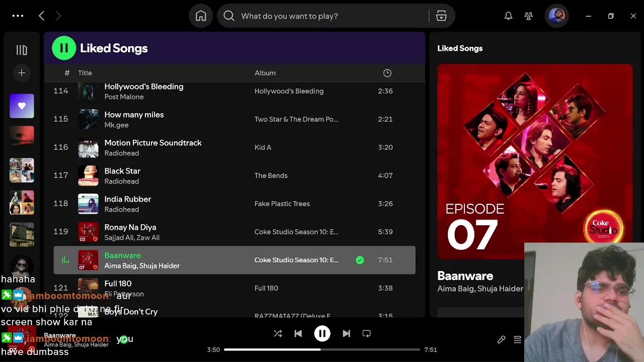The height and width of the screenshot is (362, 644).
Task: Sort by the Title column header
Action: (85, 73)
